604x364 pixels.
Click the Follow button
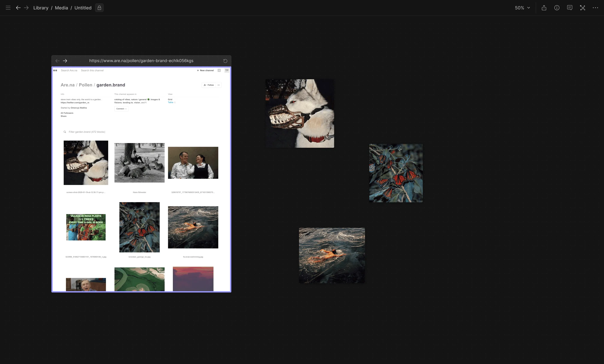[x=209, y=85]
